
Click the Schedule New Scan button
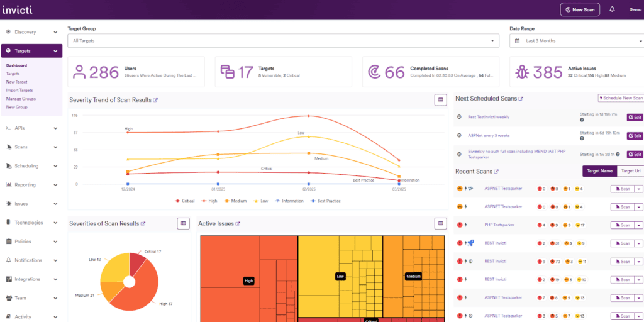[620, 99]
